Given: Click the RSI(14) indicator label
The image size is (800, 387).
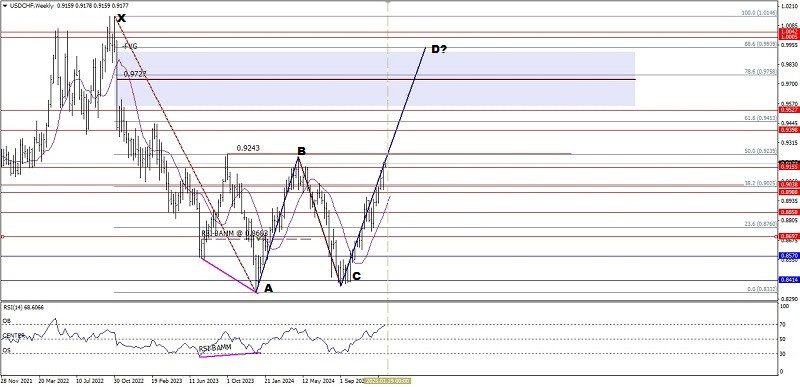Looking at the screenshot, I should [23, 307].
